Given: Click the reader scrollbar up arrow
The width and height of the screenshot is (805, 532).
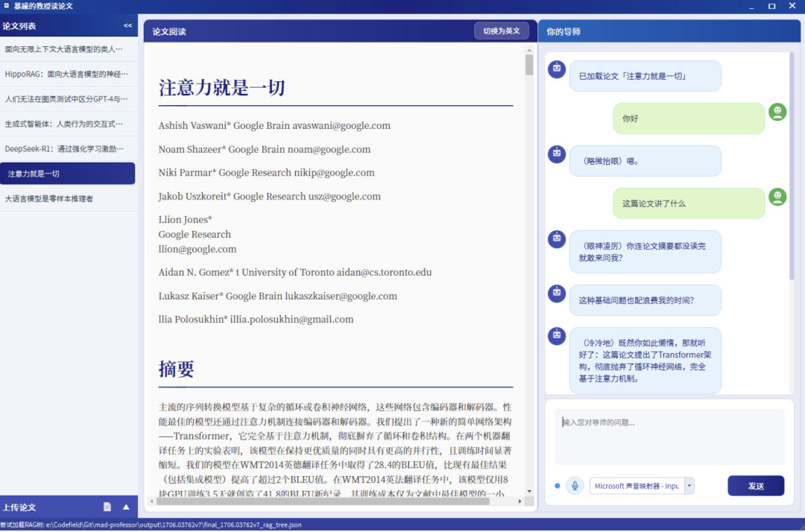Looking at the screenshot, I should coord(528,50).
